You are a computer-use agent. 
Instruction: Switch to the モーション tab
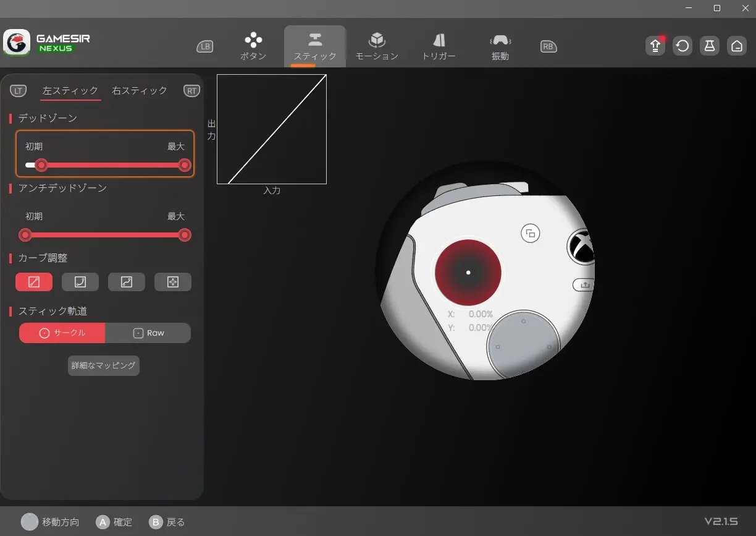(377, 47)
